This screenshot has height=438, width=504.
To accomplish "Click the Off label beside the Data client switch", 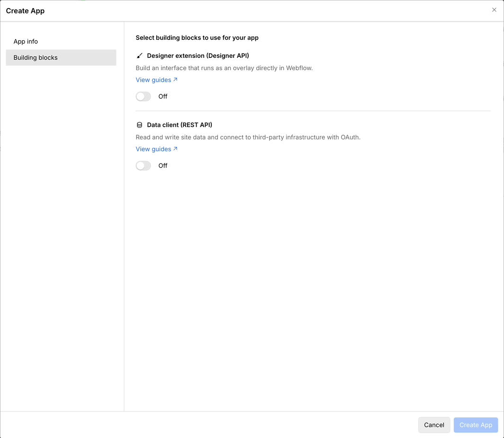I will [163, 165].
